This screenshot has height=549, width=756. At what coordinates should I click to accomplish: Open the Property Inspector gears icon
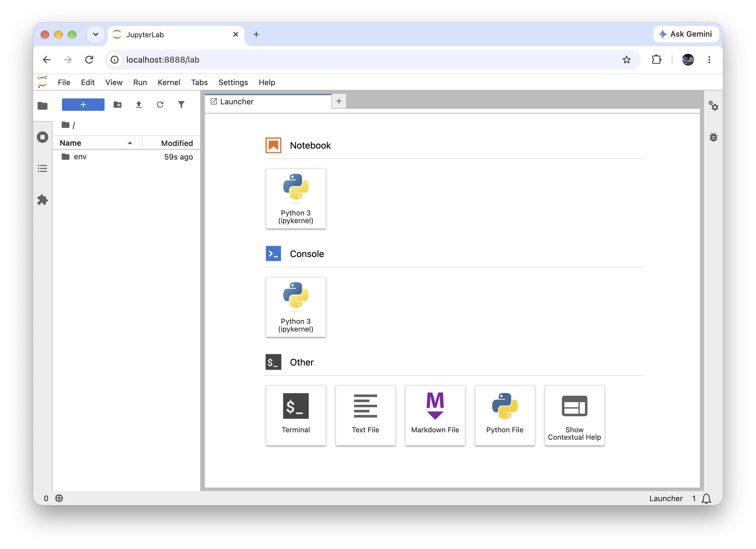pyautogui.click(x=713, y=106)
